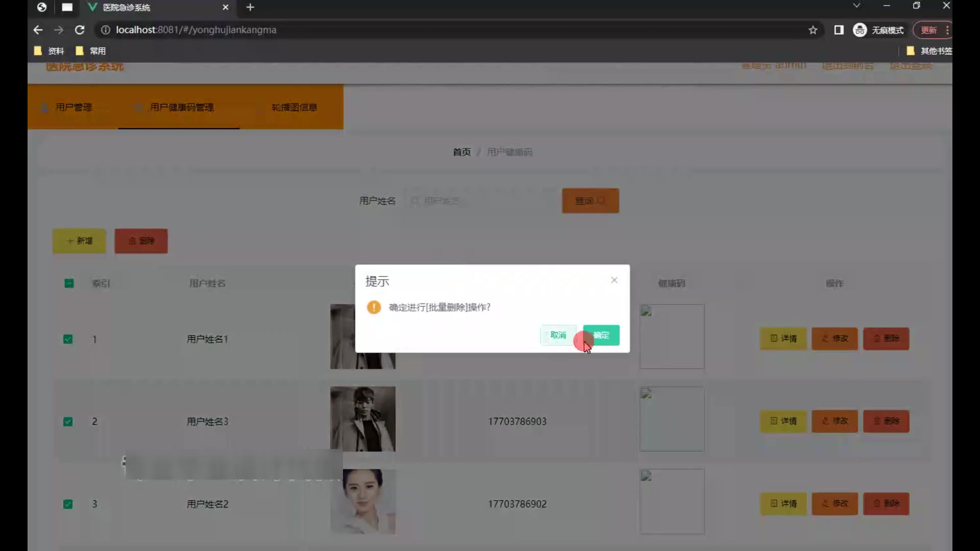
Task: Expand the tab search chevron
Action: click(856, 6)
